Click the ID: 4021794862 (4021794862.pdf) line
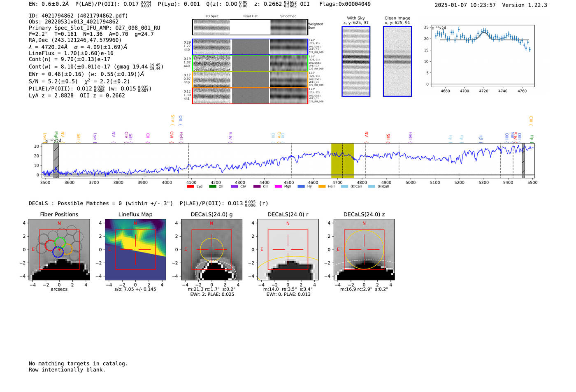The image size is (576, 392). point(78,16)
